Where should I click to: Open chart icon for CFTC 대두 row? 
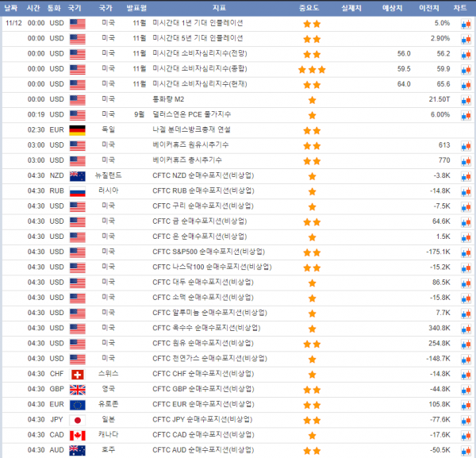466,283
